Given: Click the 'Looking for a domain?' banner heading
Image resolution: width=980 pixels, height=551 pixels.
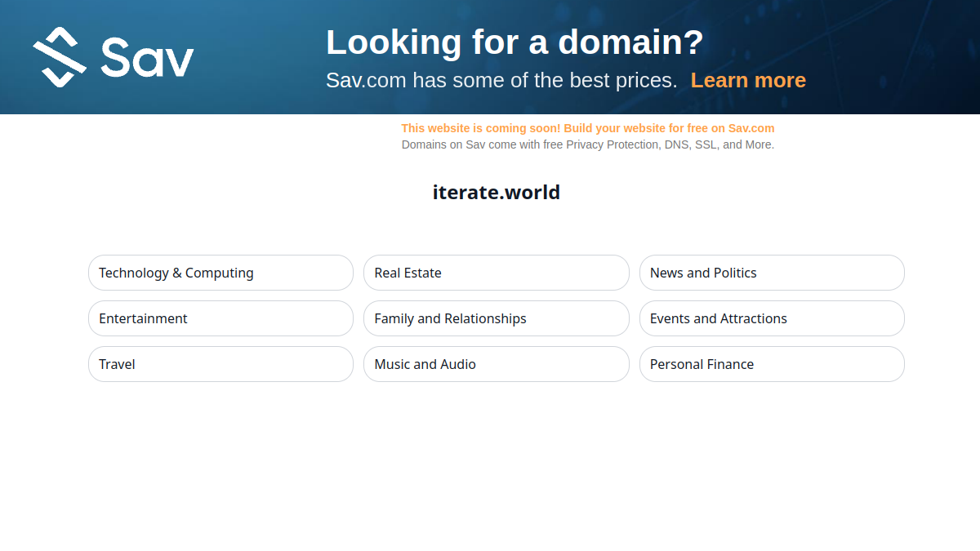Looking at the screenshot, I should [x=514, y=42].
